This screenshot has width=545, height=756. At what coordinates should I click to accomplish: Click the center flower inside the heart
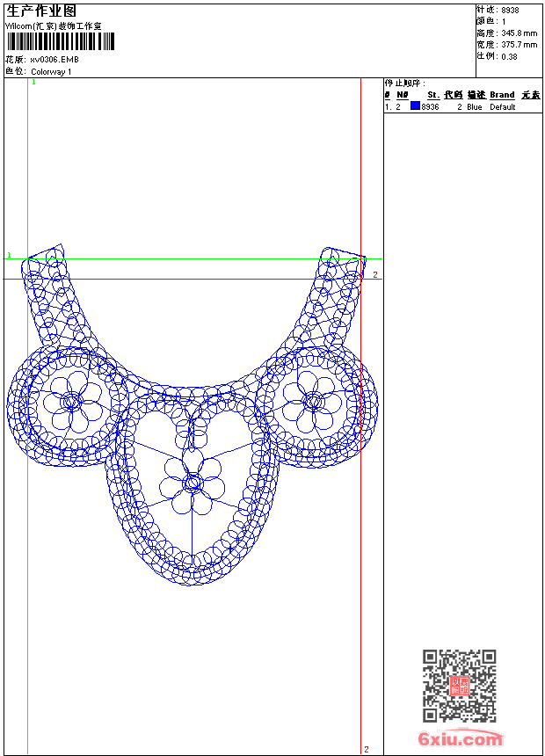click(x=193, y=483)
